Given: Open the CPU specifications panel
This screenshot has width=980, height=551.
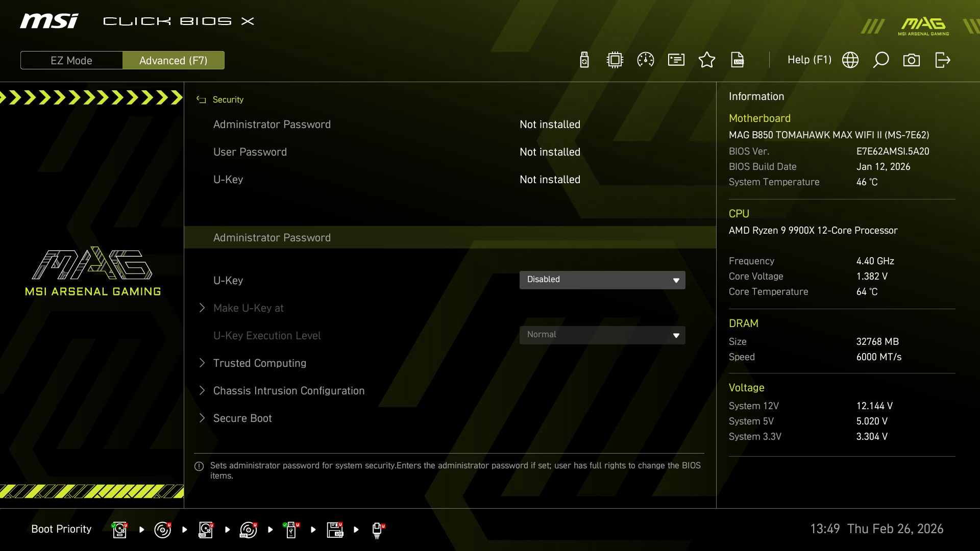Looking at the screenshot, I should 615,60.
